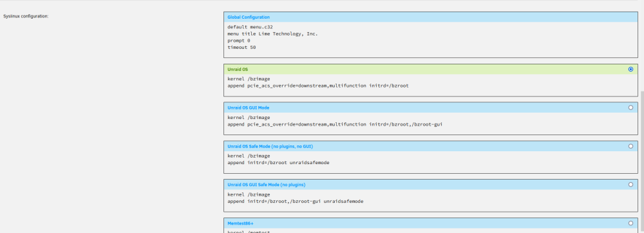Click the 'default menu.c32' line
This screenshot has height=233, width=644.
[x=250, y=27]
